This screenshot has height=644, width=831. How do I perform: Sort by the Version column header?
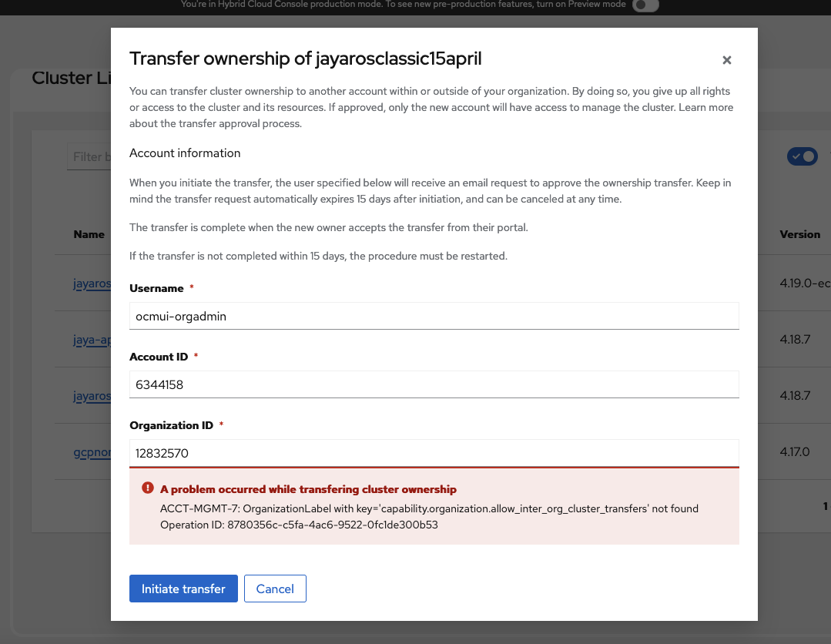799,234
